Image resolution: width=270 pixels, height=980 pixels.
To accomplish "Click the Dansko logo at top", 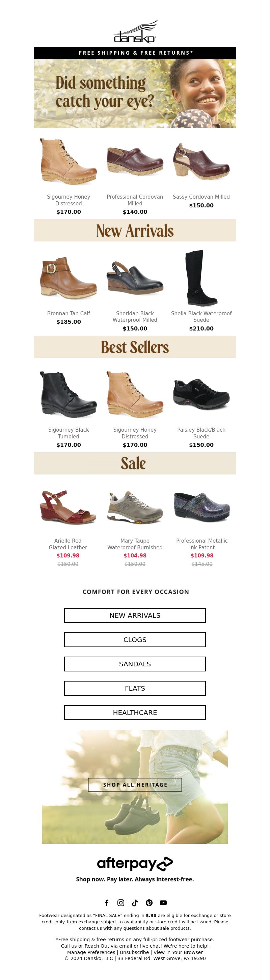I will tap(135, 32).
